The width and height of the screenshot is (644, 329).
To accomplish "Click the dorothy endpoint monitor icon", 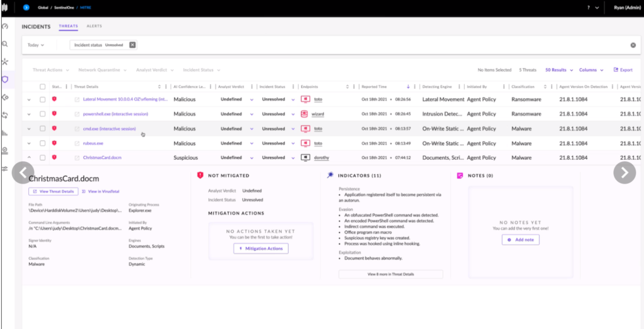I will [x=305, y=158].
